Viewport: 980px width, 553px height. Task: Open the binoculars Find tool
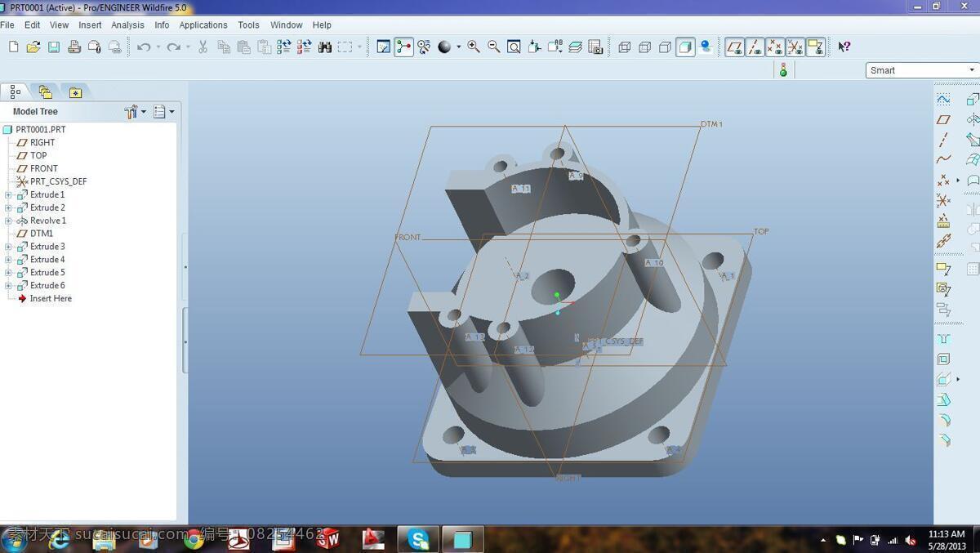(325, 47)
